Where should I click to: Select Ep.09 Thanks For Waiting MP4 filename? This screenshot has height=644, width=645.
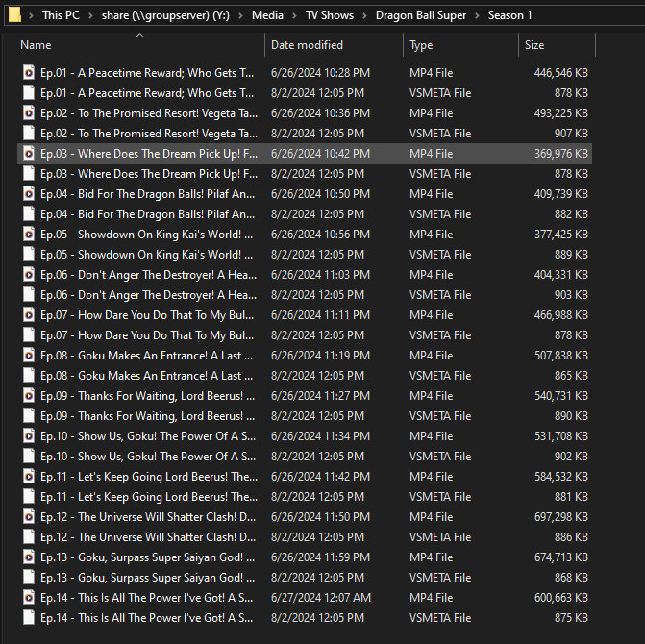click(148, 396)
